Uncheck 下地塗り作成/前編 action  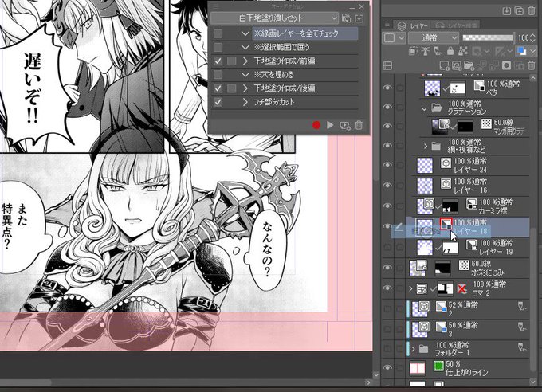pos(218,61)
